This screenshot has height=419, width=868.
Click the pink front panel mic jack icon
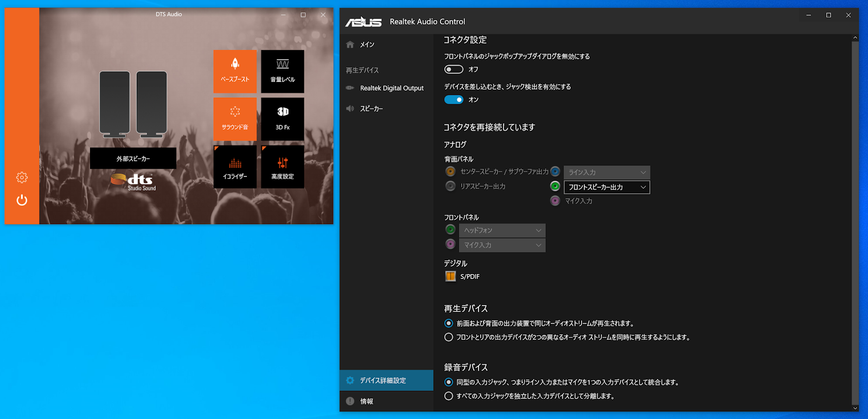(x=450, y=244)
